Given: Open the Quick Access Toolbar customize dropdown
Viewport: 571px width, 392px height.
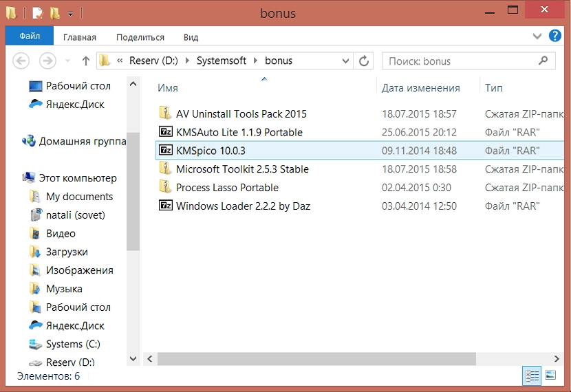Looking at the screenshot, I should coord(70,14).
